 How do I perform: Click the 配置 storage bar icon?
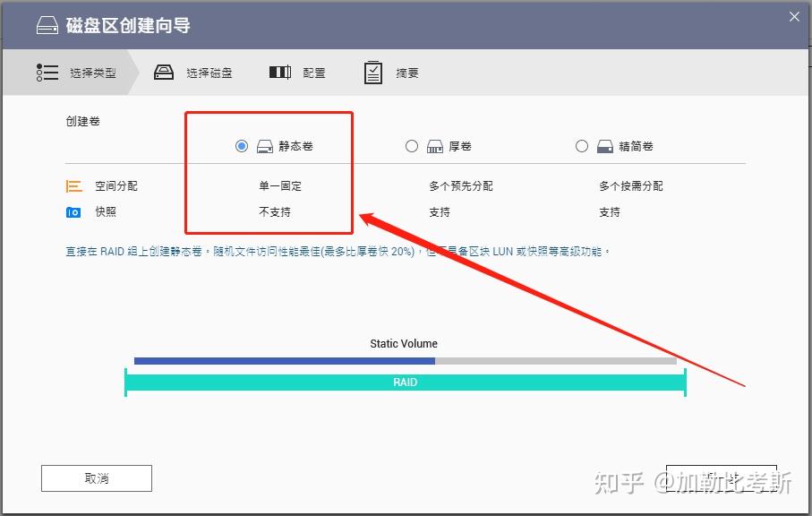[x=279, y=72]
